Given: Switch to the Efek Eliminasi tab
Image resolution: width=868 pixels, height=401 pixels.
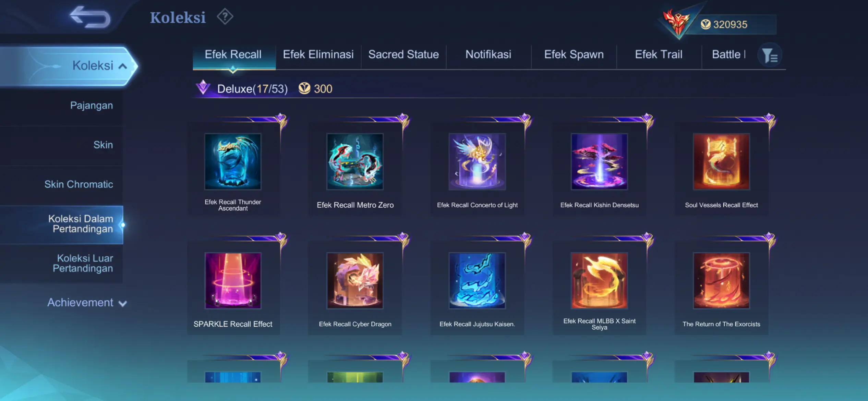Looking at the screenshot, I should [x=318, y=54].
